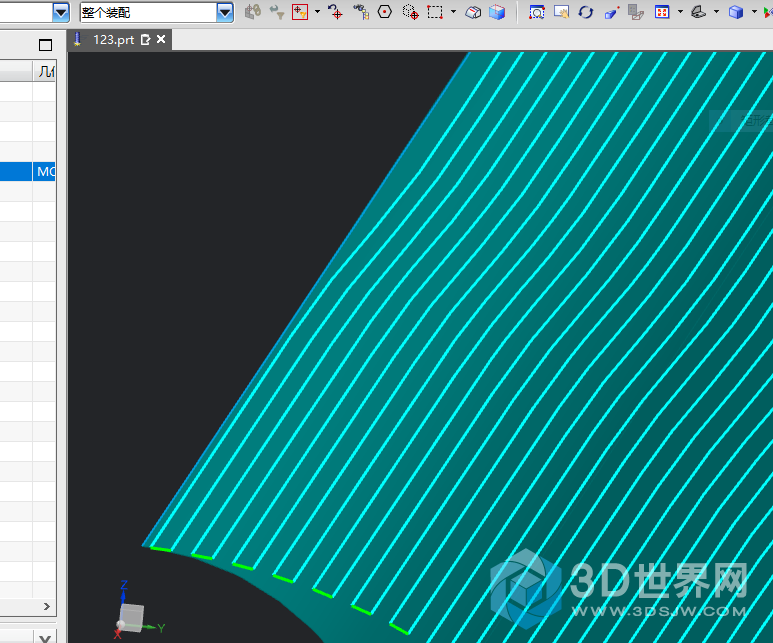Click the blue perspective view icon
Viewport: 773px width, 643px height.
(x=611, y=12)
